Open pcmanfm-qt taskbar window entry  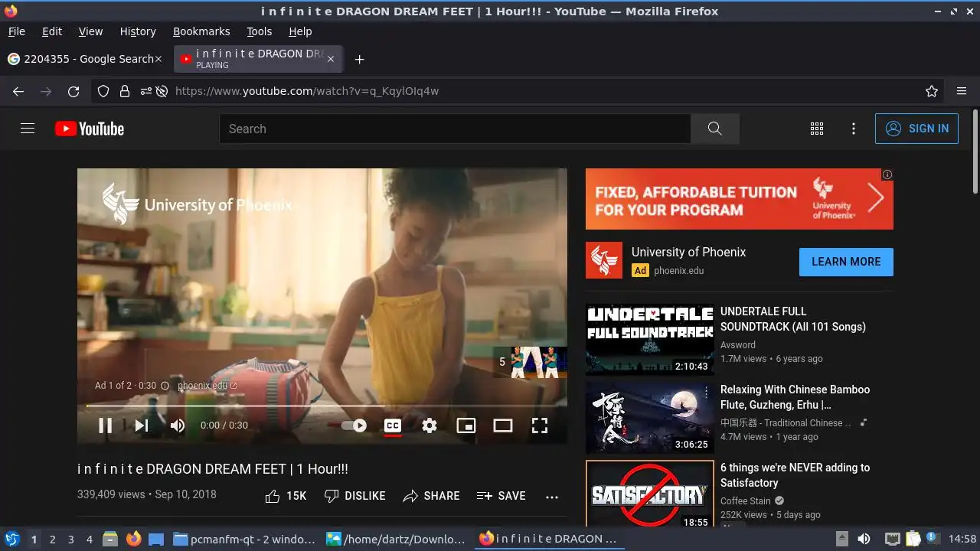pos(244,540)
